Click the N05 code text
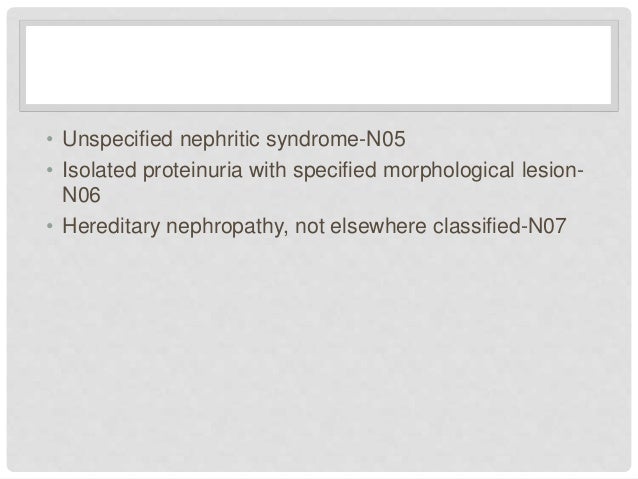The image size is (638, 479). [386, 139]
